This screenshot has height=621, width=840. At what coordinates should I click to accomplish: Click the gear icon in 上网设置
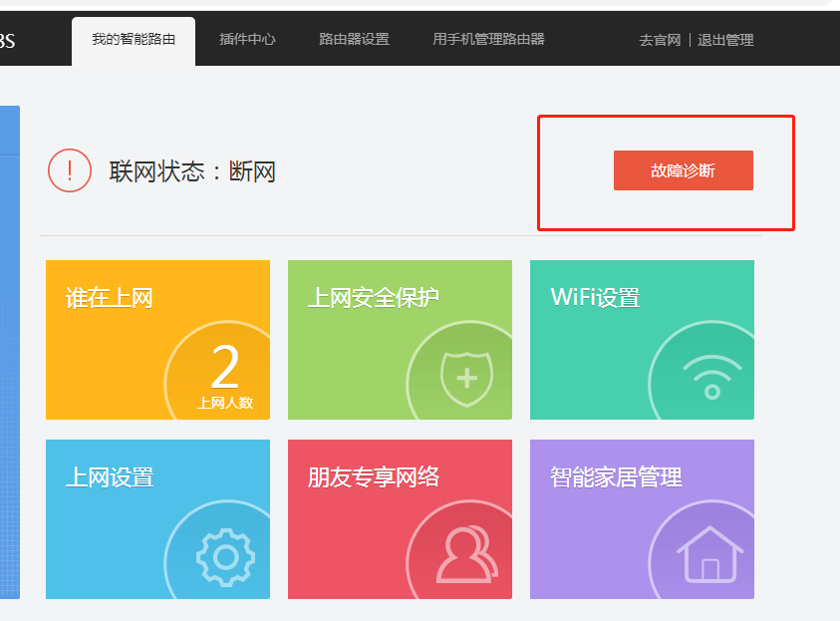pyautogui.click(x=225, y=557)
